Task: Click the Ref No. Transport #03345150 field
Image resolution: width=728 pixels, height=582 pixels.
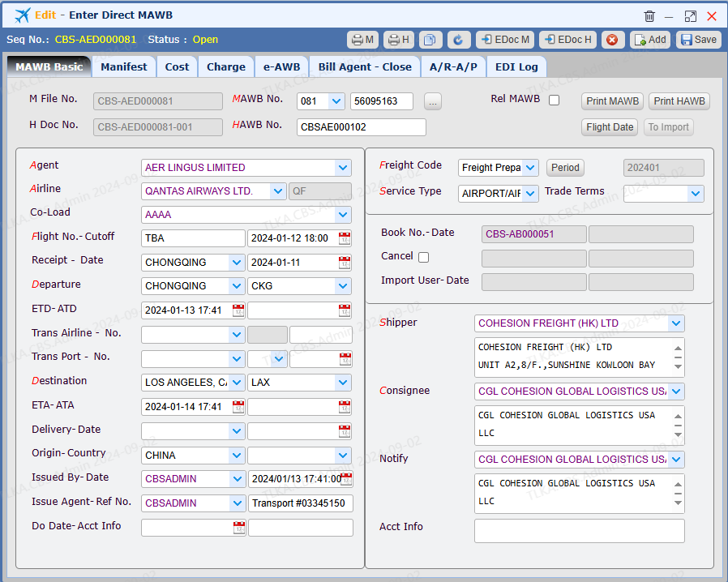Action: click(301, 503)
